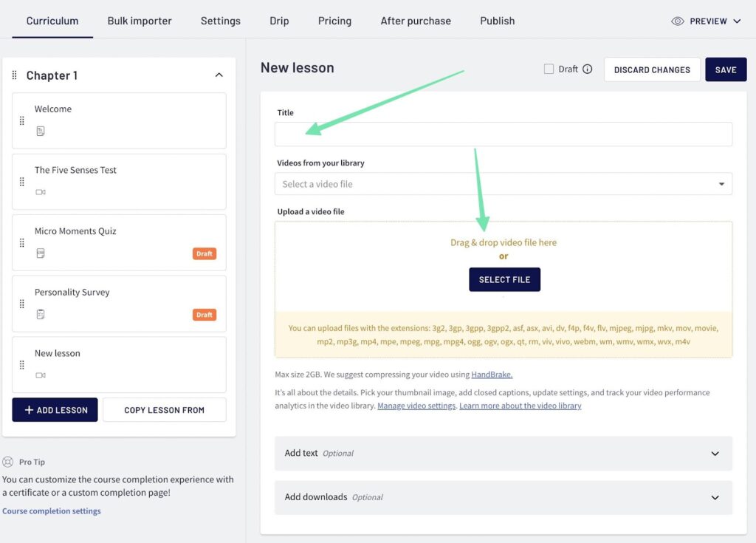Open the Preview dropdown arrow
This screenshot has height=543, width=756.
click(x=737, y=21)
